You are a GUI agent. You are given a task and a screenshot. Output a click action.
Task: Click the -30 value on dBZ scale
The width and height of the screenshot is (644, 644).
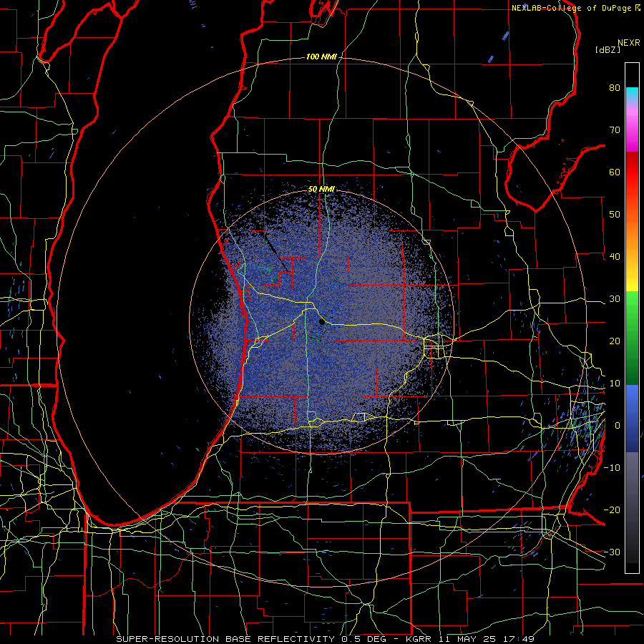click(x=612, y=552)
